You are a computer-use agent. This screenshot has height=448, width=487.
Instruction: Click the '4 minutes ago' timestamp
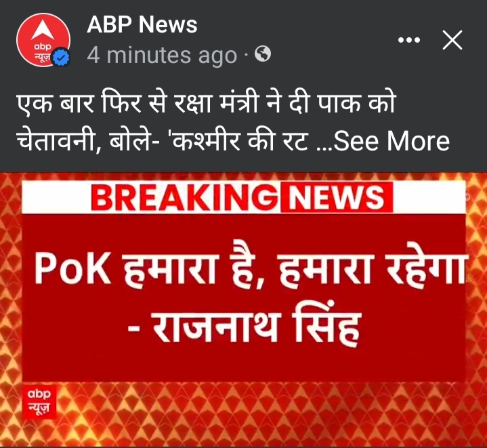tap(162, 56)
